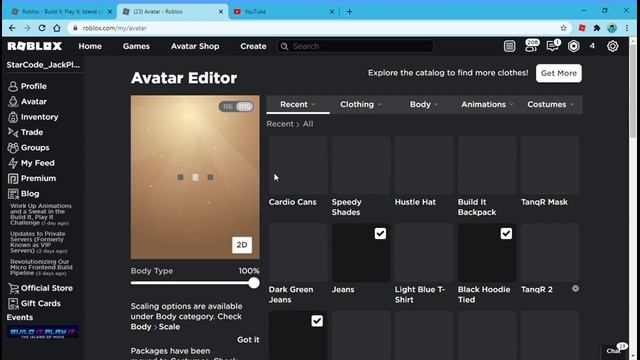Click the Roblox logo
This screenshot has width=640, height=360.
tap(35, 46)
